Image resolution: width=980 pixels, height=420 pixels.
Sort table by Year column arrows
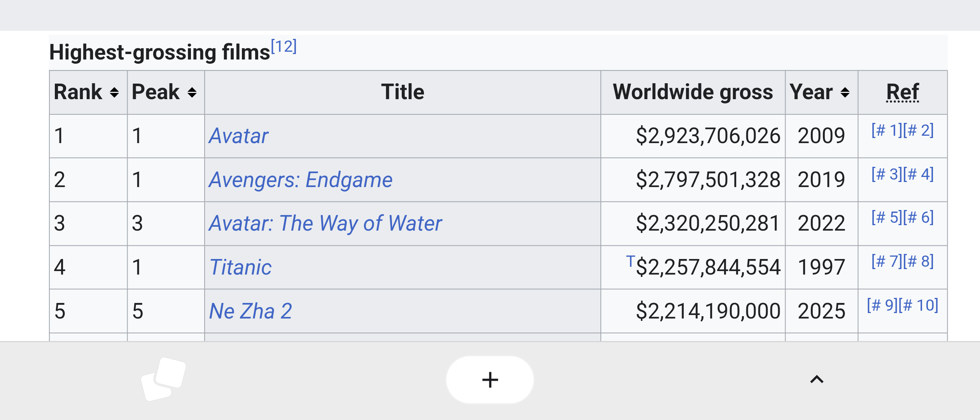point(845,93)
